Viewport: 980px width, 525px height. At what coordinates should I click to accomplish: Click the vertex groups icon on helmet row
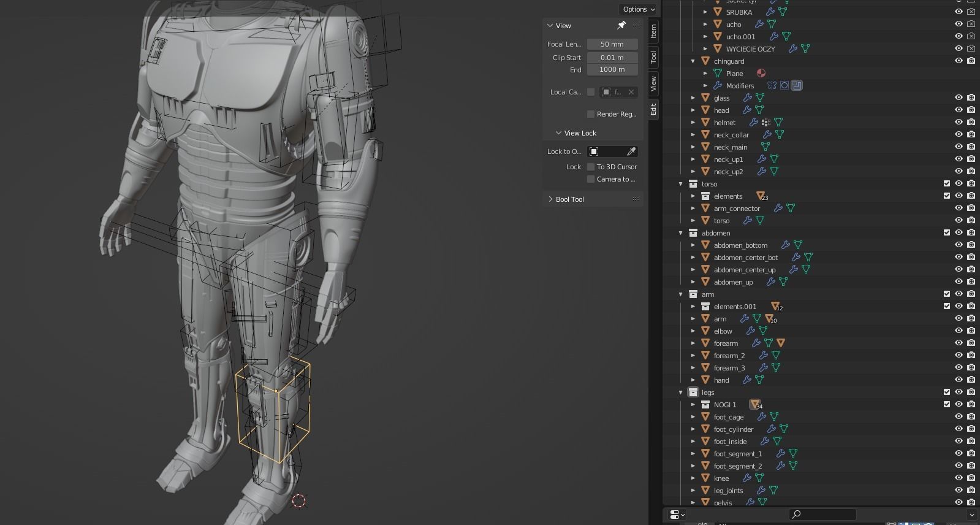pyautogui.click(x=766, y=122)
